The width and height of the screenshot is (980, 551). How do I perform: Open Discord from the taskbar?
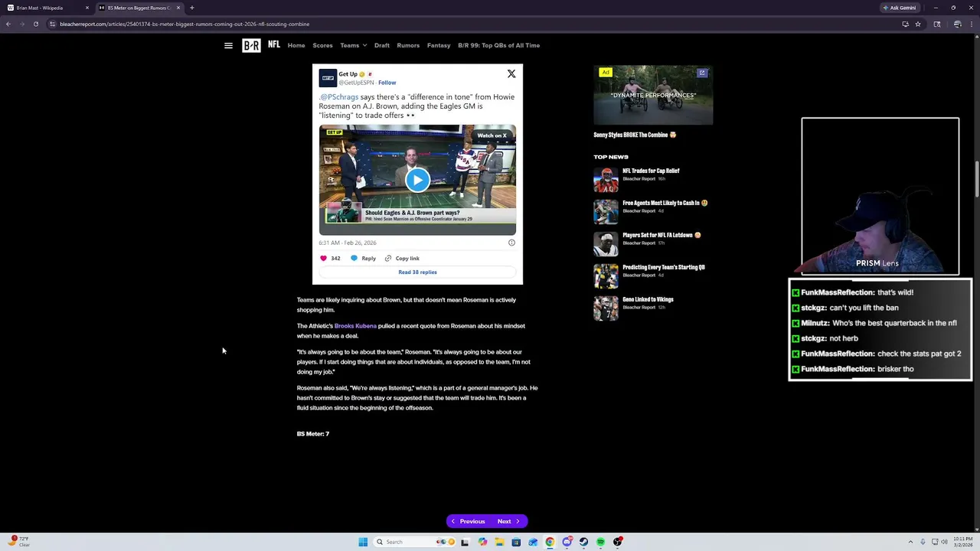[567, 542]
